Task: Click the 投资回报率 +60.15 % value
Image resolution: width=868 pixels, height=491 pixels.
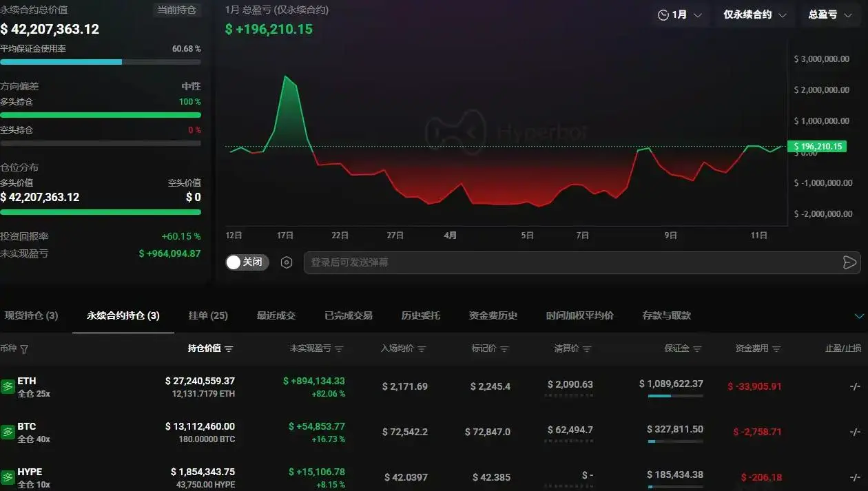Action: [181, 236]
